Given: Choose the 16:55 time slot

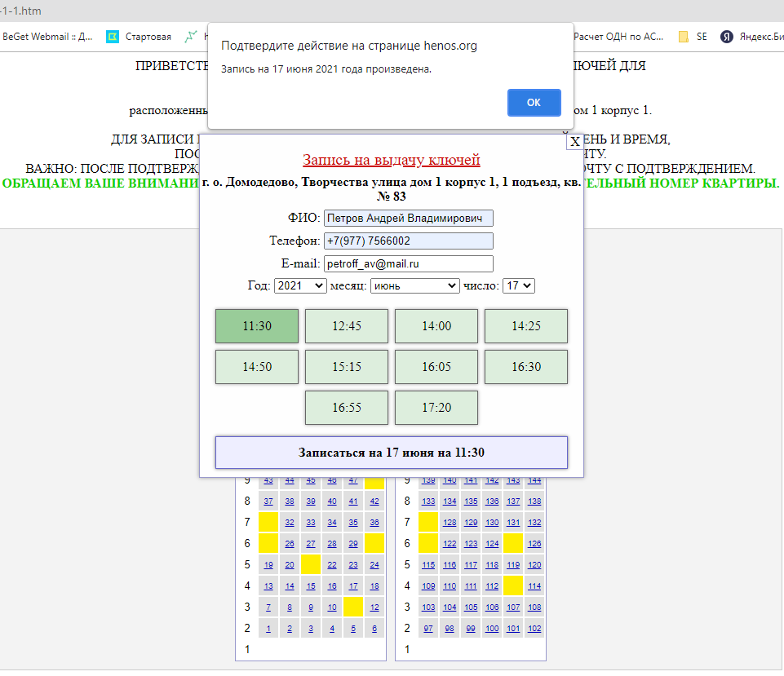Looking at the screenshot, I should 347,408.
